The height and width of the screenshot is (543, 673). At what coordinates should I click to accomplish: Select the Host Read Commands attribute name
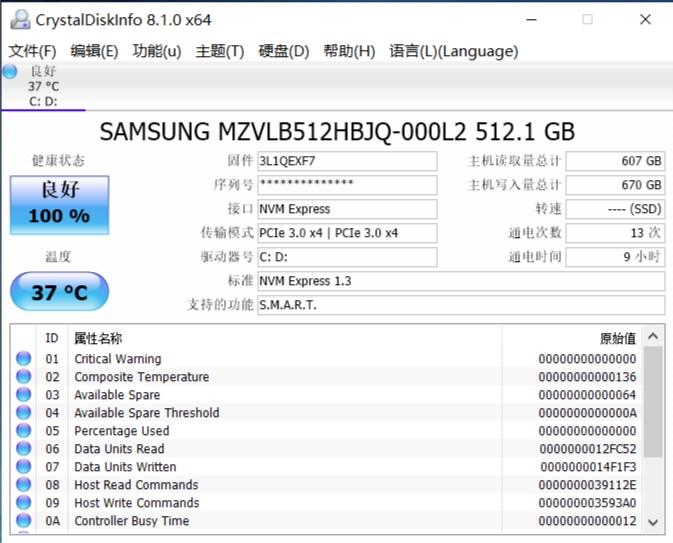[x=136, y=485]
